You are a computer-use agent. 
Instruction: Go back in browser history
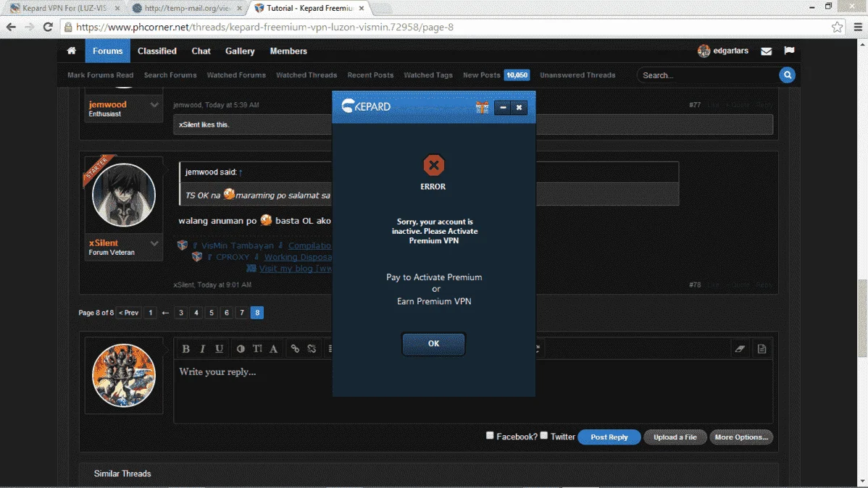click(11, 27)
